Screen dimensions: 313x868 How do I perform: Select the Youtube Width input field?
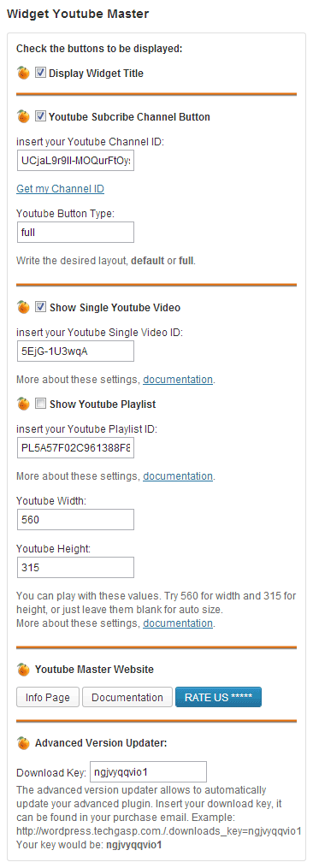point(75,520)
